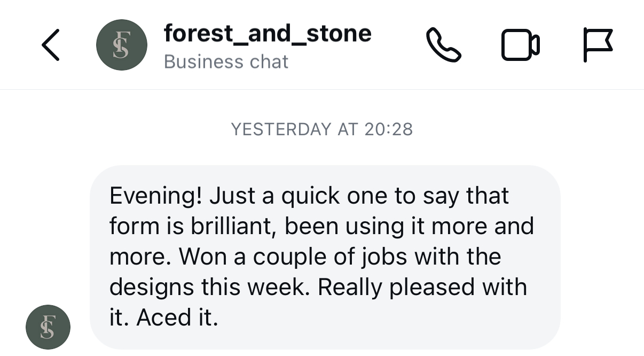Click the YESTERDAY AT 20:28 timestamp
This screenshot has width=644, height=356.
[321, 129]
